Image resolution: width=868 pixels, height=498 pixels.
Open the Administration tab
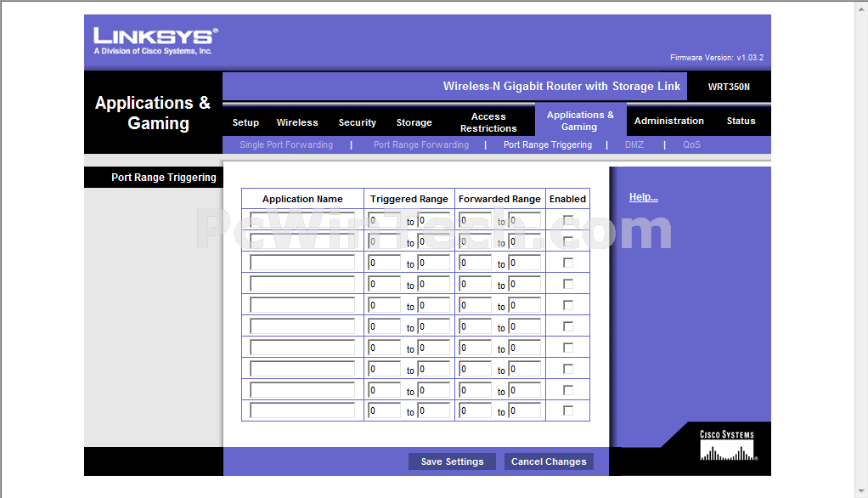point(668,121)
